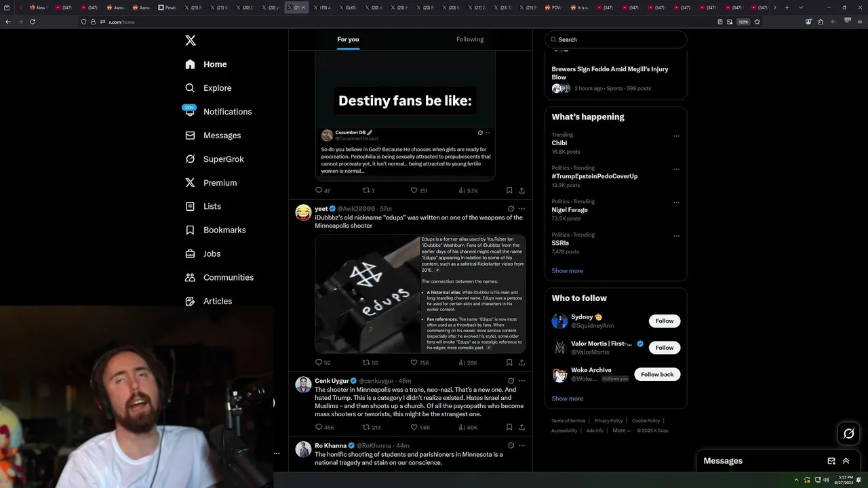This screenshot has height=488, width=868.
Task: Open Articles in the sidebar
Action: (208, 301)
